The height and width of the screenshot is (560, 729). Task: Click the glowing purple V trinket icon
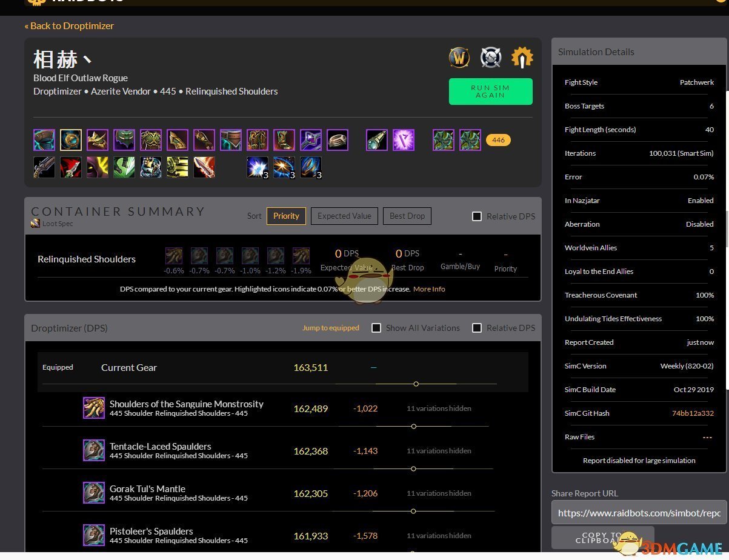pos(404,140)
